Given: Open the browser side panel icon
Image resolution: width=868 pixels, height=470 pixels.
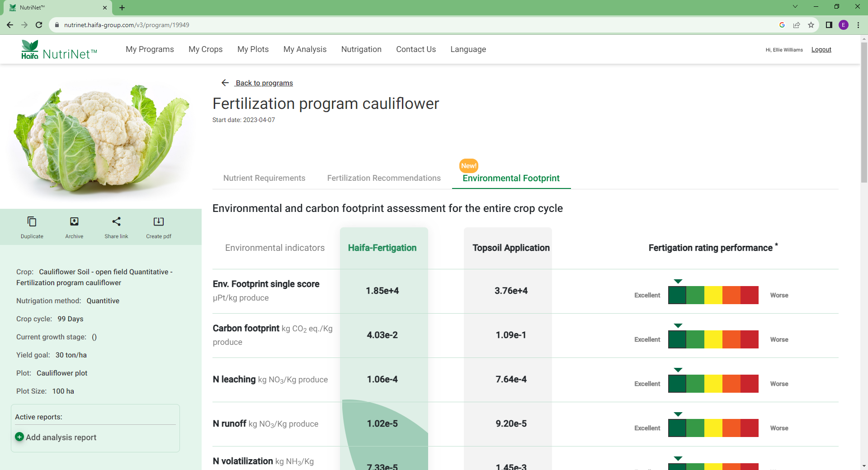Looking at the screenshot, I should (x=829, y=25).
